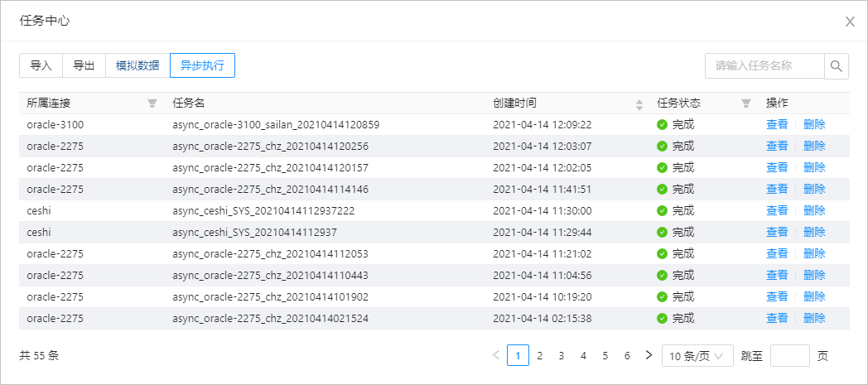Open the 任务状态 column filter icon

[x=746, y=103]
